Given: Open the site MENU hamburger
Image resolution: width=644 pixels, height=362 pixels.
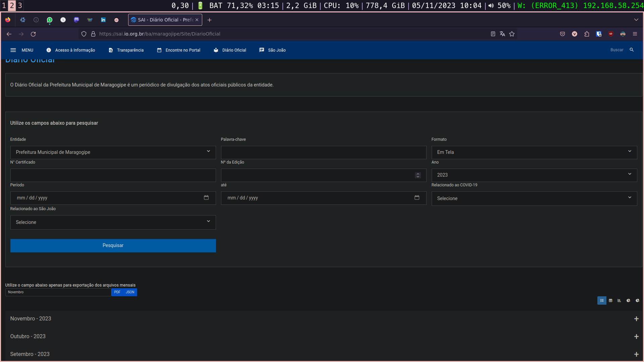Looking at the screenshot, I should pyautogui.click(x=22, y=50).
